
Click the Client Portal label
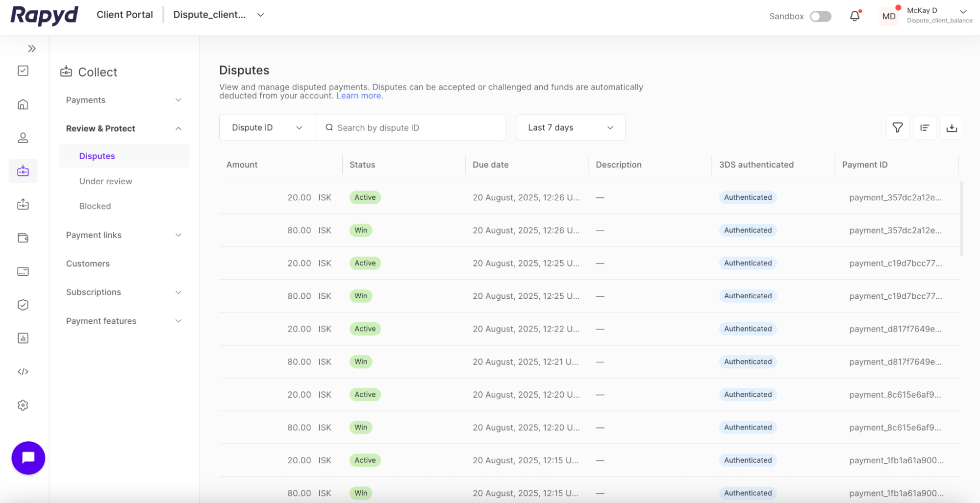point(125,14)
